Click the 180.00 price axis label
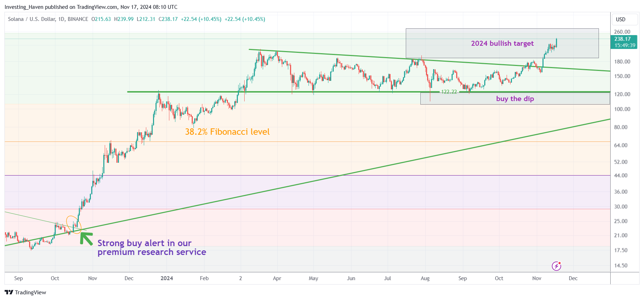Image resolution: width=644 pixels, height=300 pixels. tap(622, 61)
